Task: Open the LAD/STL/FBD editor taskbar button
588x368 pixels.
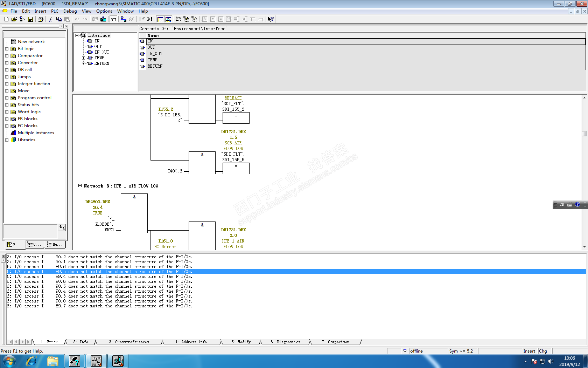Action: click(x=96, y=361)
